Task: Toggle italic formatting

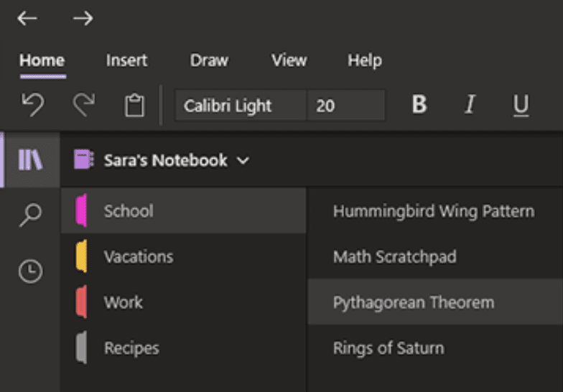Action: pyautogui.click(x=470, y=105)
